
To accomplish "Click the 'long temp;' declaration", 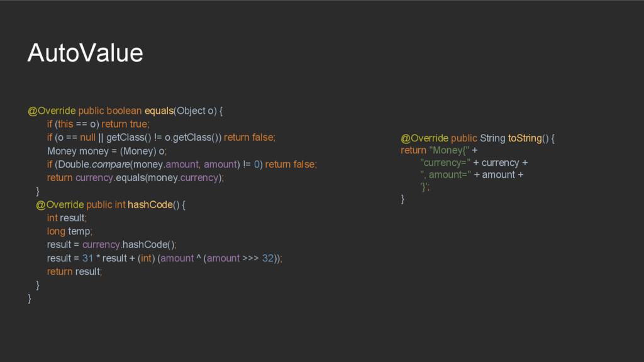I will click(69, 231).
